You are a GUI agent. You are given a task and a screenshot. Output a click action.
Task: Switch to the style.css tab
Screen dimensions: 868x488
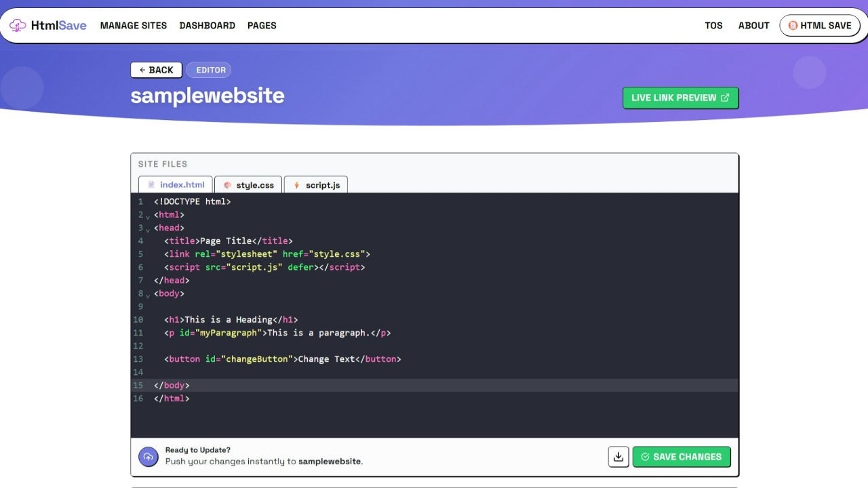pyautogui.click(x=248, y=185)
